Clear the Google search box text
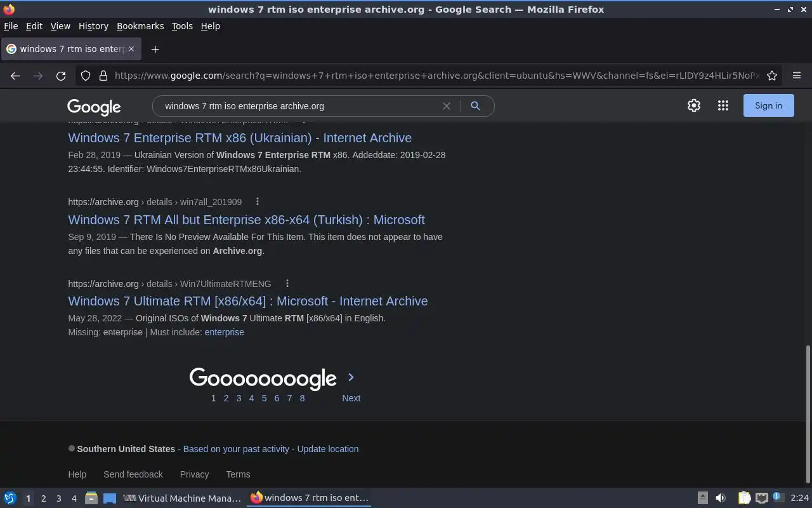812x508 pixels. pos(447,106)
